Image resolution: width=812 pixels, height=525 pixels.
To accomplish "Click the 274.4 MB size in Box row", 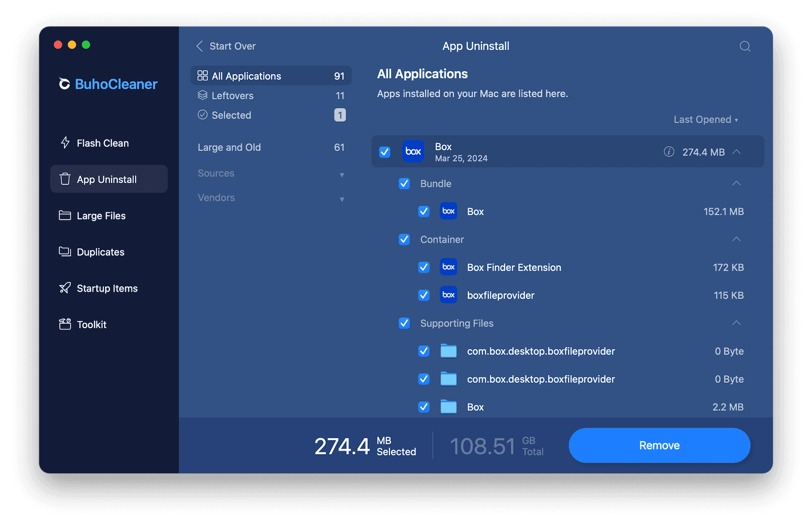I will (x=703, y=152).
